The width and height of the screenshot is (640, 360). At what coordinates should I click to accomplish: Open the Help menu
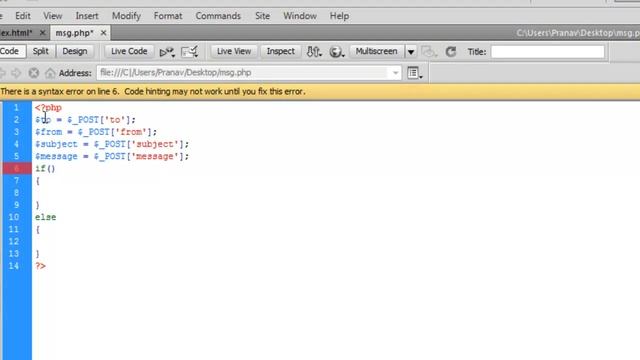339,16
